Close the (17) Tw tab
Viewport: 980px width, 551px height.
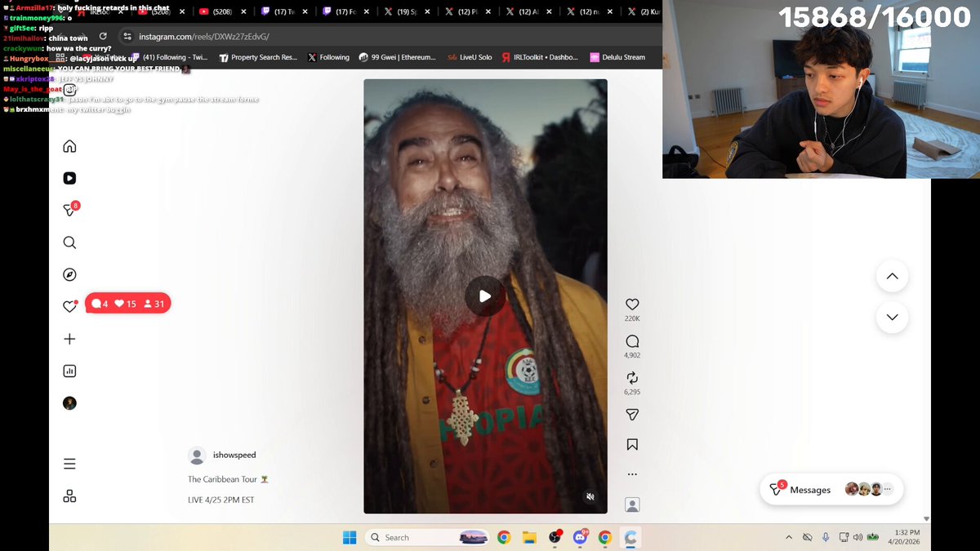tap(305, 12)
